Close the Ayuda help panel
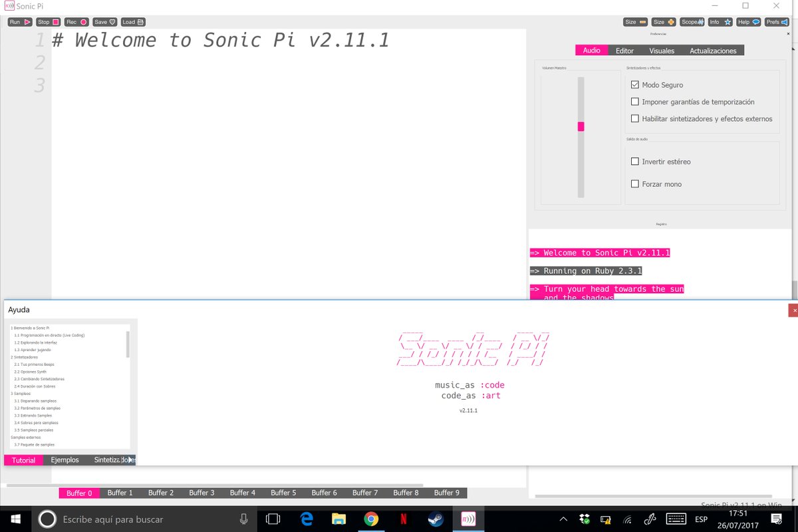The image size is (798, 532). pos(793,311)
